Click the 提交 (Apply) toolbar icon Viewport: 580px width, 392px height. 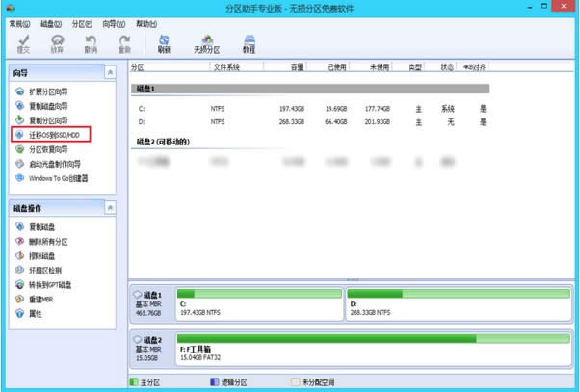coord(22,42)
